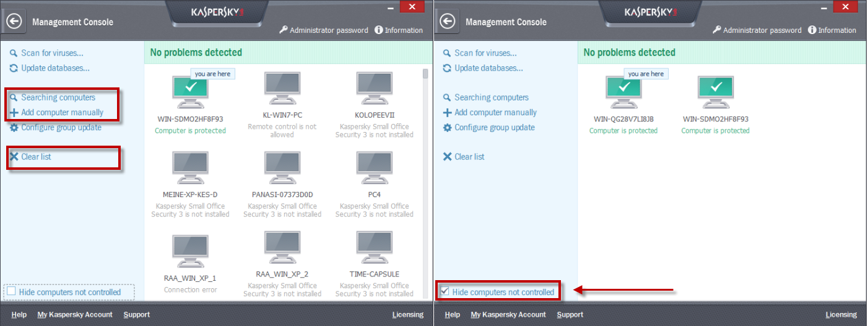Click Update databases in the left window
This screenshot has height=326, width=868.
(x=50, y=68)
